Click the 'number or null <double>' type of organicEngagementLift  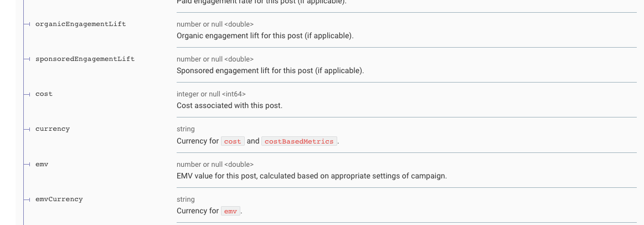click(x=215, y=24)
